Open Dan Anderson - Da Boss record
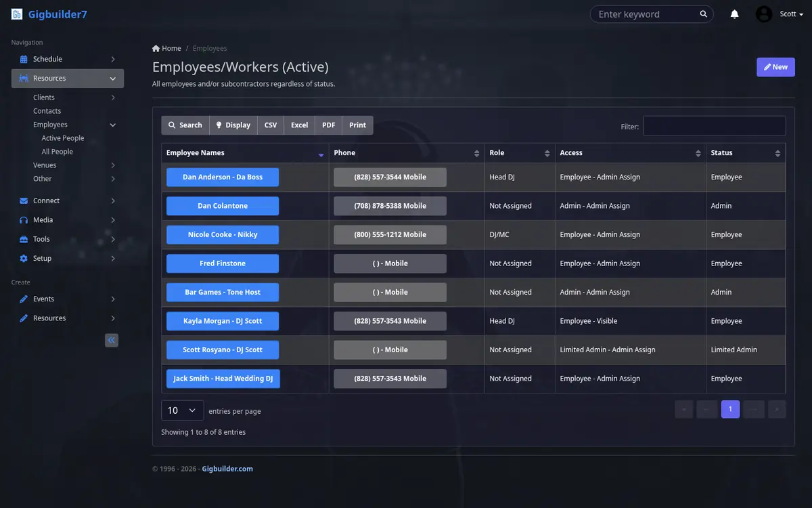The image size is (812, 508). click(x=223, y=177)
